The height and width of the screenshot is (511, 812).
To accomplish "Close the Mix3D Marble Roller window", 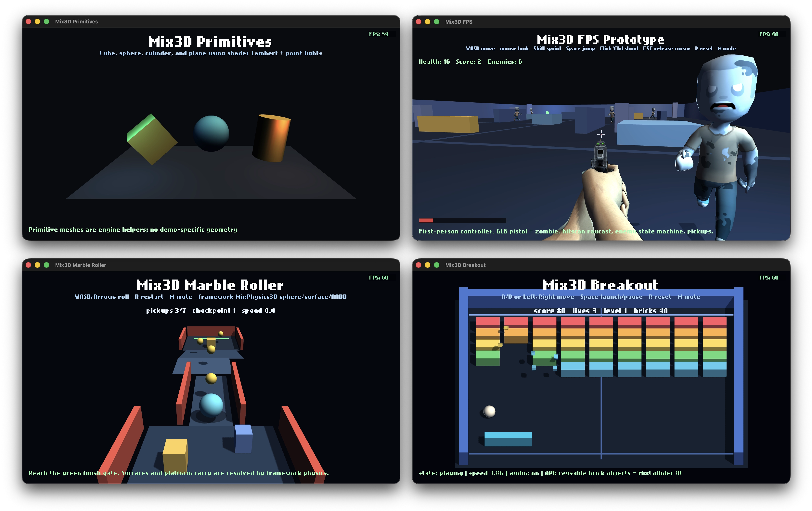I will point(29,265).
